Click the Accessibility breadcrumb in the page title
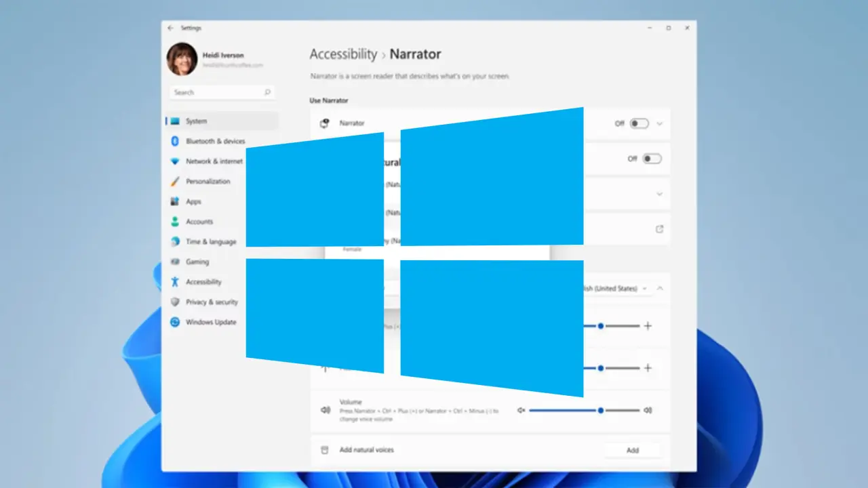This screenshot has height=488, width=868. 343,54
